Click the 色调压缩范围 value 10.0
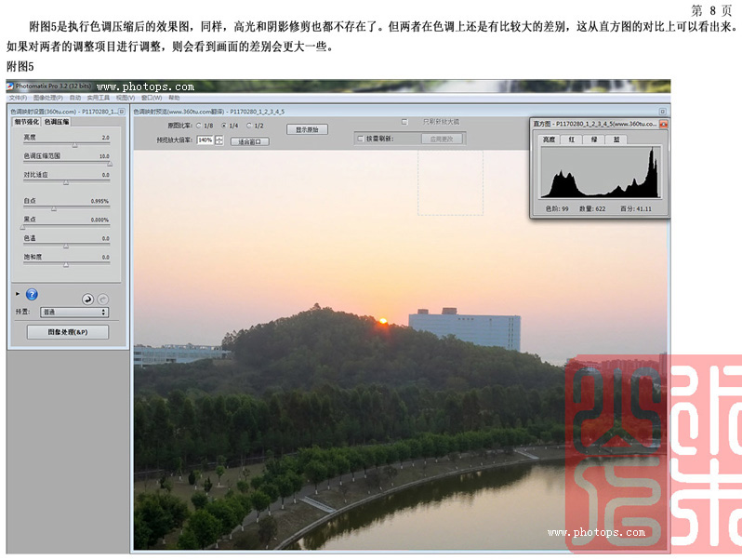This screenshot has height=560, width=742. (104, 156)
